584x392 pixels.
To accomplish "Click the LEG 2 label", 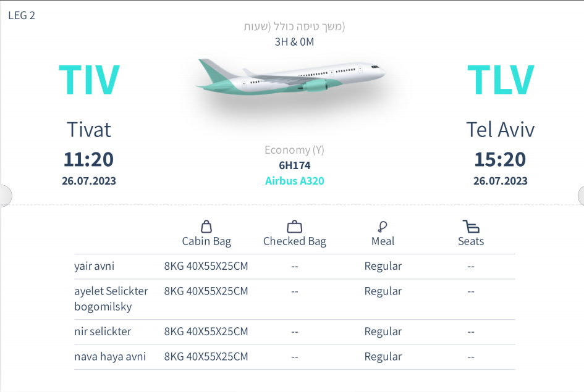I will pyautogui.click(x=22, y=15).
